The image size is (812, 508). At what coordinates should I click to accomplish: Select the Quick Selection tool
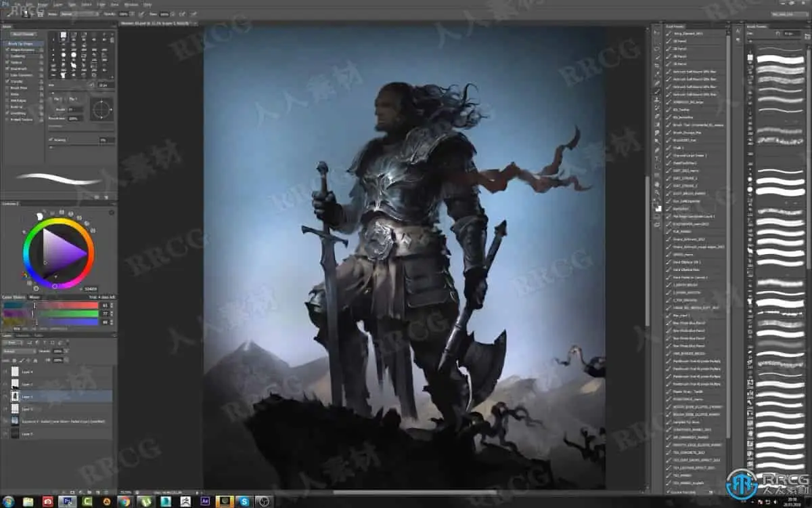[657, 57]
